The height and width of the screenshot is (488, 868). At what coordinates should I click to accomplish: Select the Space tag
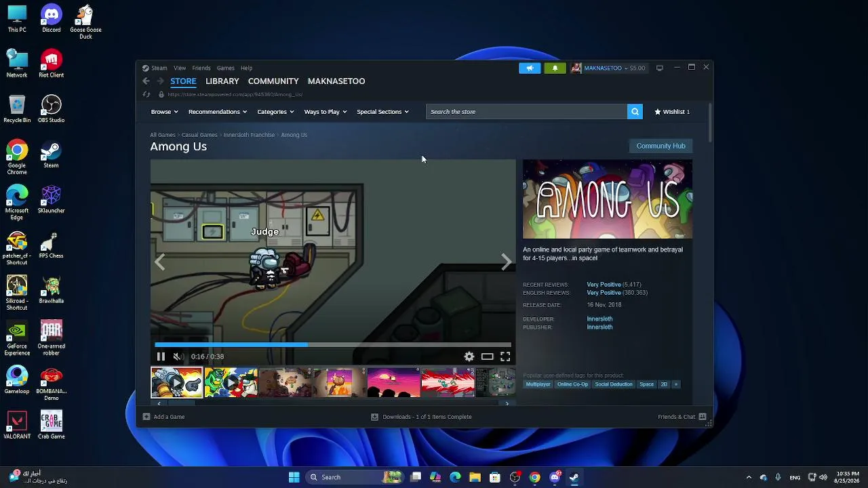(x=647, y=384)
